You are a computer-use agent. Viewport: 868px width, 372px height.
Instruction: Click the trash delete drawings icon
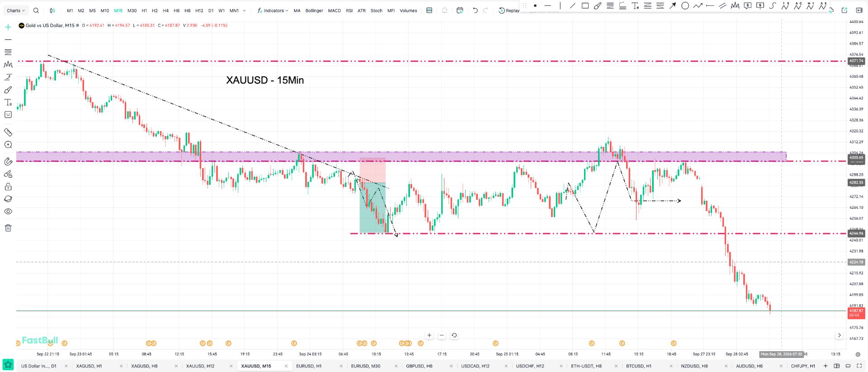coord(8,228)
